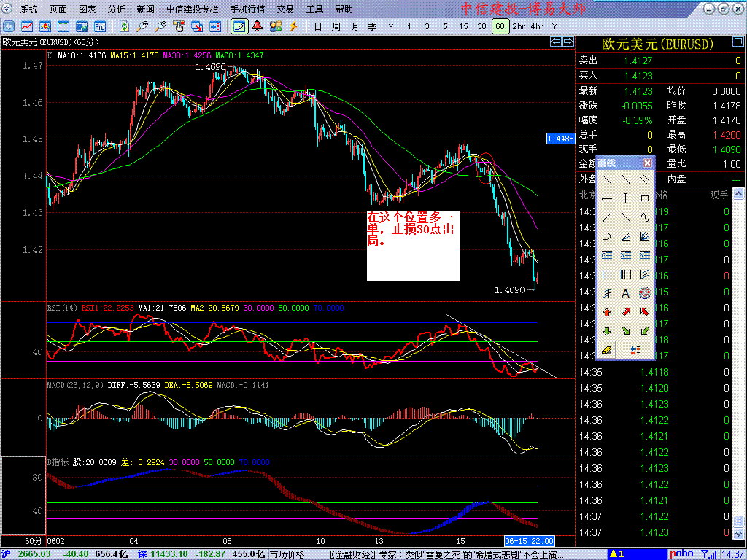The image size is (747, 560).
Task: Click the refresh toolbar icon
Action: click(124, 27)
